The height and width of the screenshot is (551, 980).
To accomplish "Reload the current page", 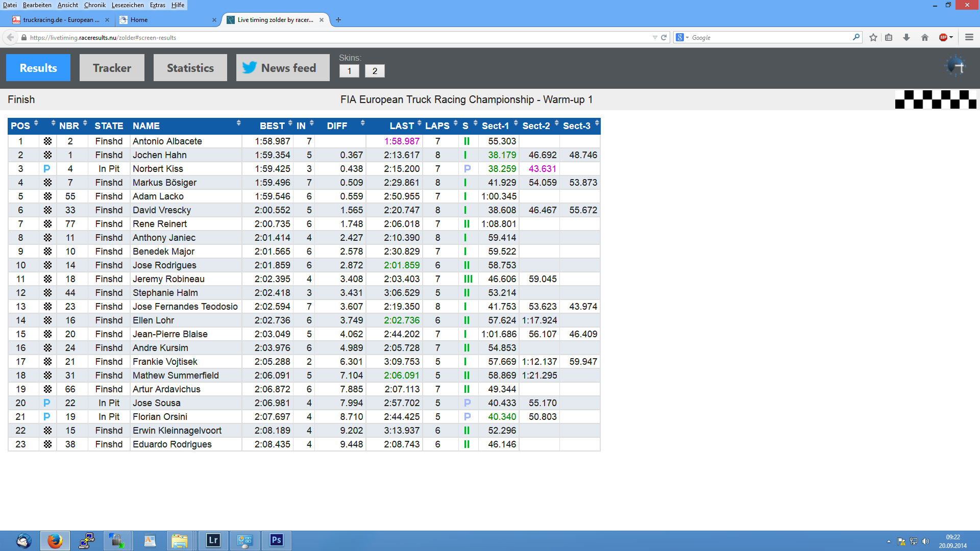I will click(x=664, y=37).
